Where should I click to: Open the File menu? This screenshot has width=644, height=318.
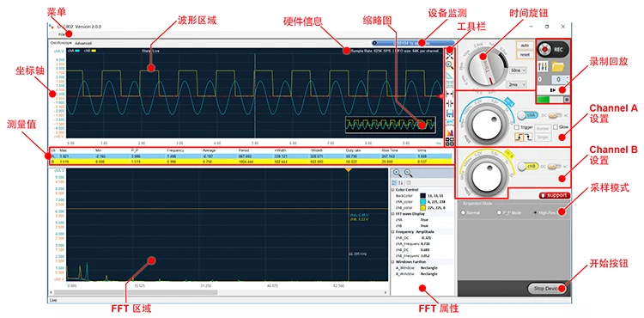[x=61, y=34]
